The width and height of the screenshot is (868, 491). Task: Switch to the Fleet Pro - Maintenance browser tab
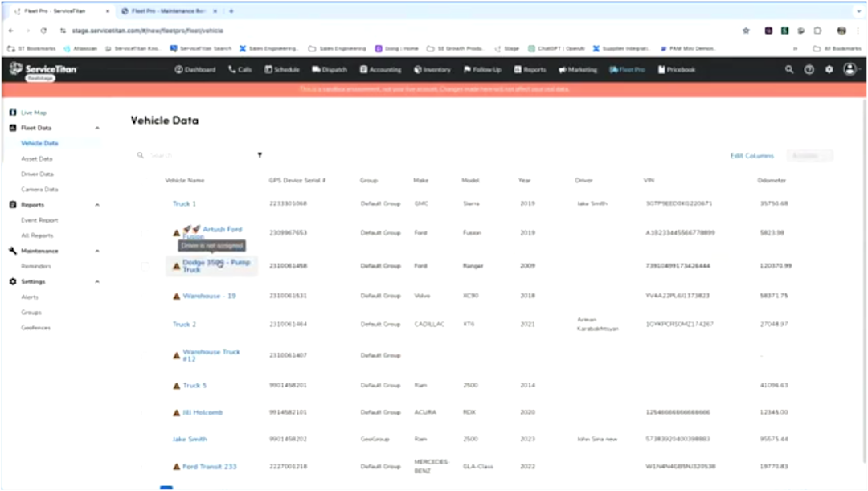pos(168,11)
